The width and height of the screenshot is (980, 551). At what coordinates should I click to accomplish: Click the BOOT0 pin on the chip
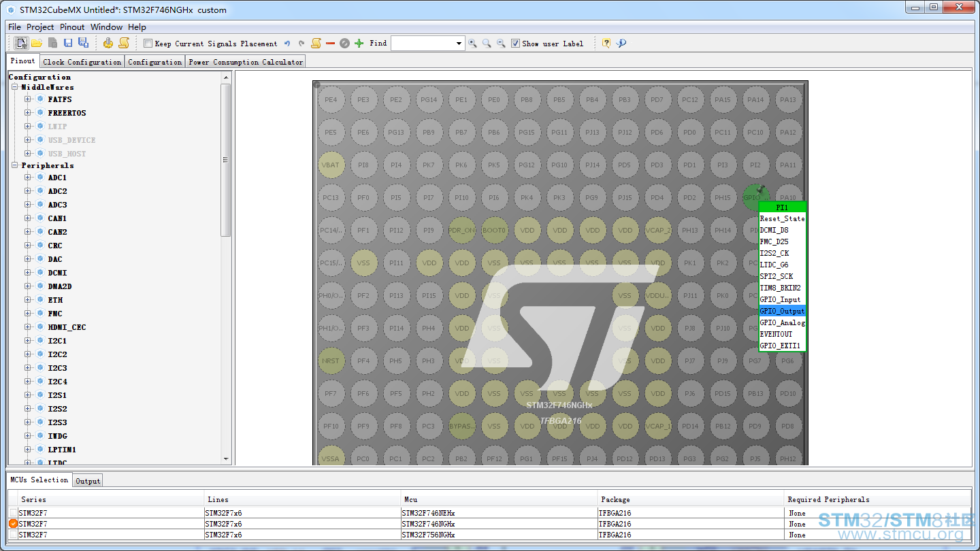point(494,231)
